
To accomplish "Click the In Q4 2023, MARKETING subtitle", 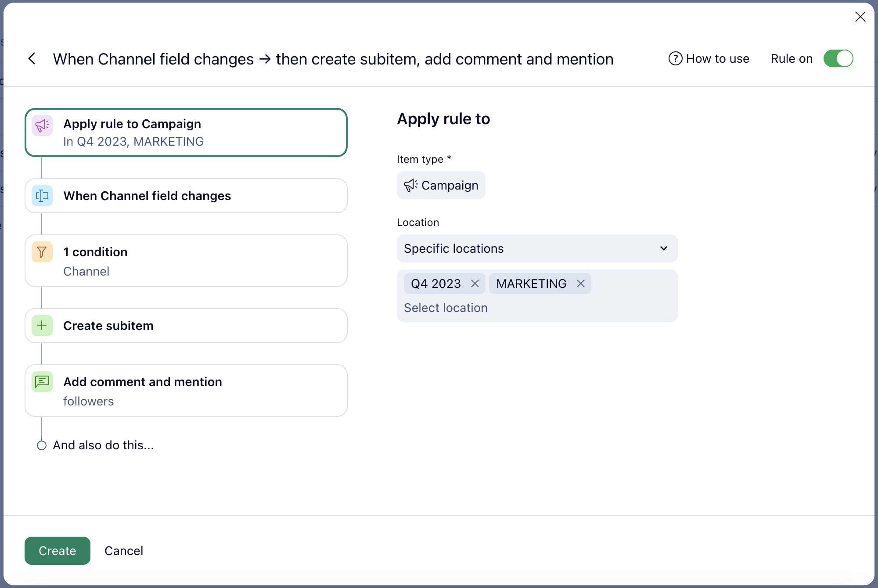I will point(133,142).
